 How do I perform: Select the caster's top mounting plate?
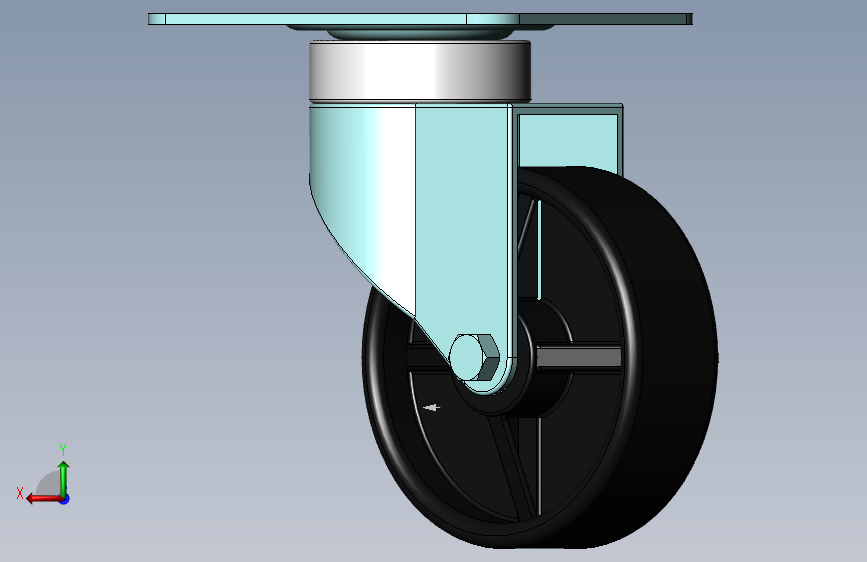pos(420,19)
